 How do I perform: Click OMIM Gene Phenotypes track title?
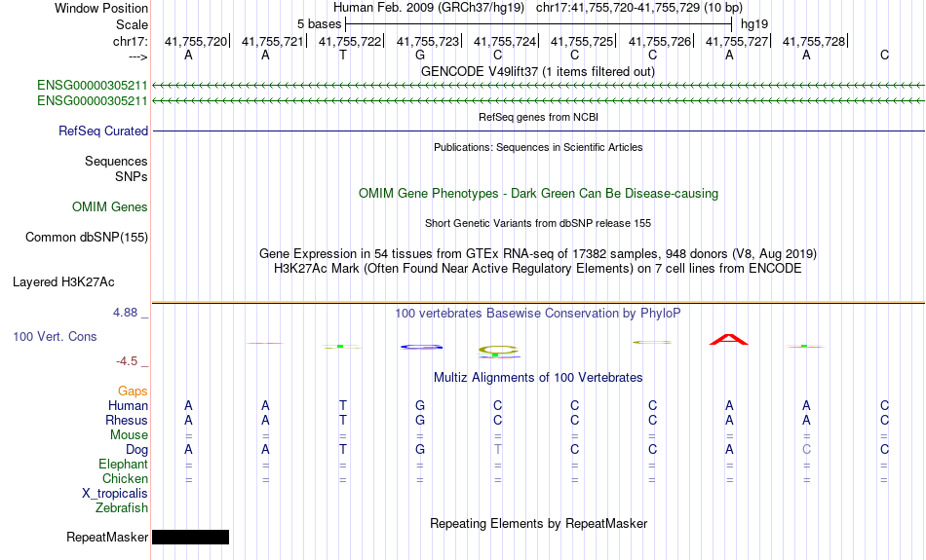click(x=538, y=194)
